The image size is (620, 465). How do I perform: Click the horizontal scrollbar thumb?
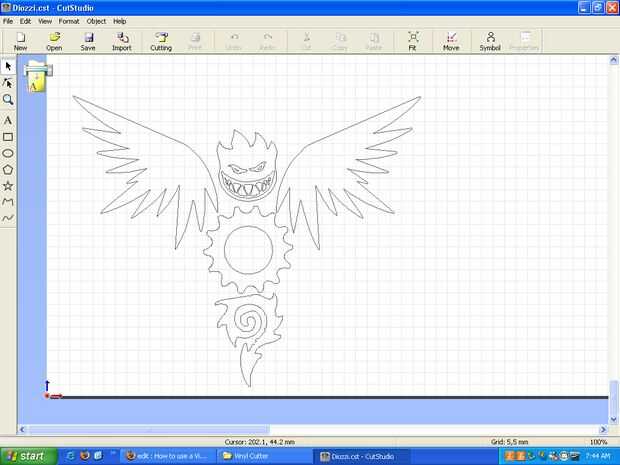[149, 429]
